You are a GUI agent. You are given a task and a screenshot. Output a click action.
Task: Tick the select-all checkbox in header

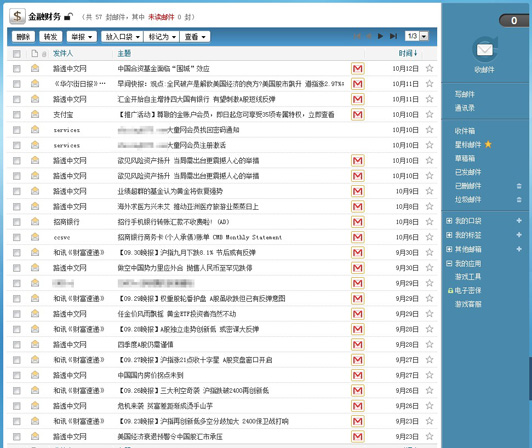pyautogui.click(x=16, y=54)
